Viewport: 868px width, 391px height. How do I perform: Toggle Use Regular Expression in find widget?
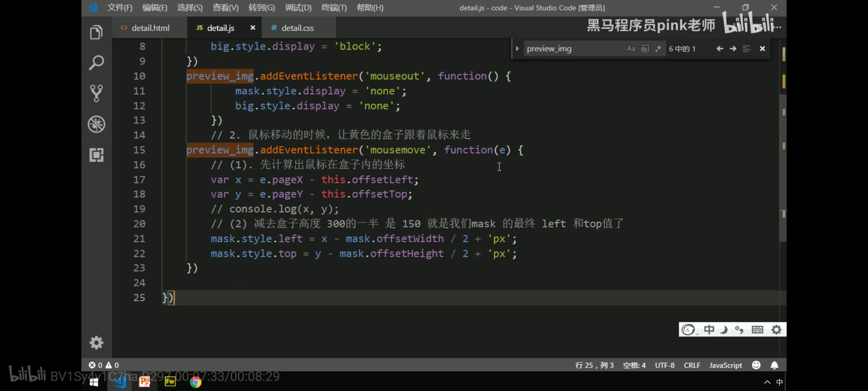658,49
